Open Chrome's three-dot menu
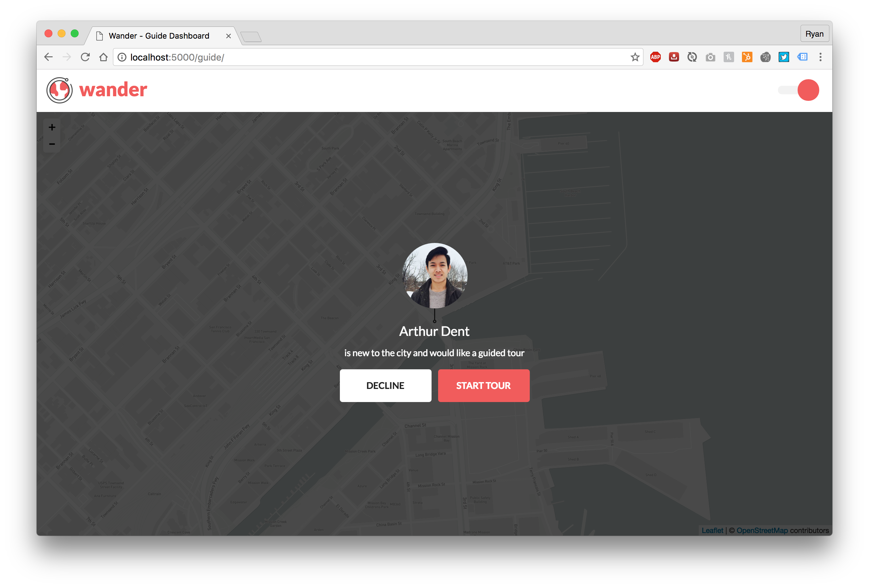The width and height of the screenshot is (869, 588). click(821, 57)
